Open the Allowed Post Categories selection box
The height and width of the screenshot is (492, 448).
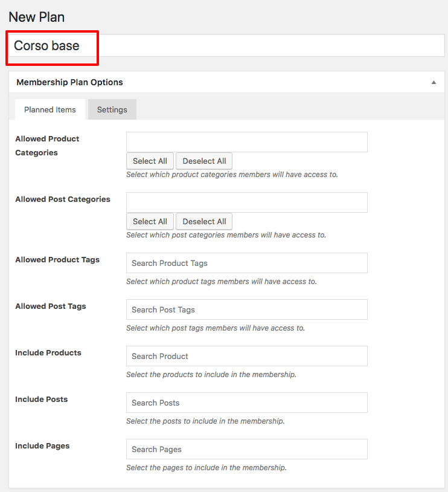(247, 202)
